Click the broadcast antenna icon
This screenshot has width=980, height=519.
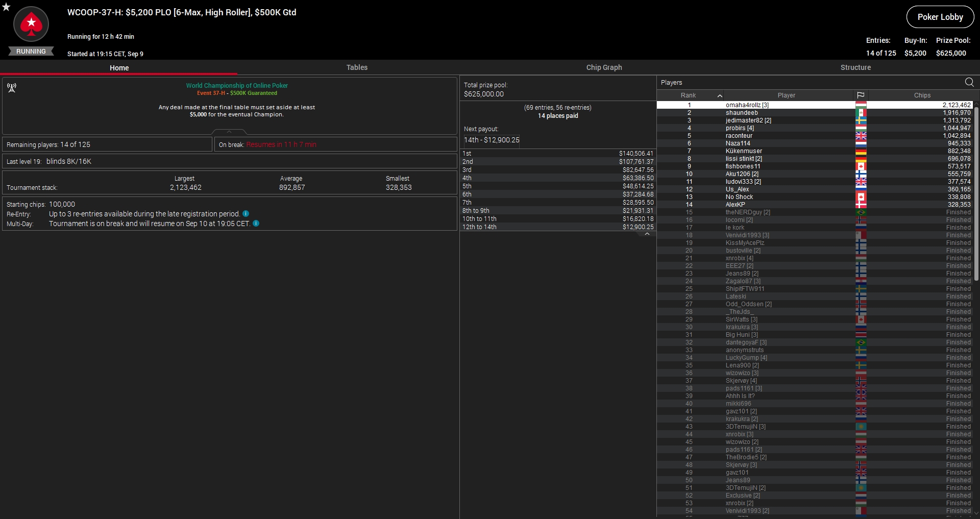click(x=12, y=88)
